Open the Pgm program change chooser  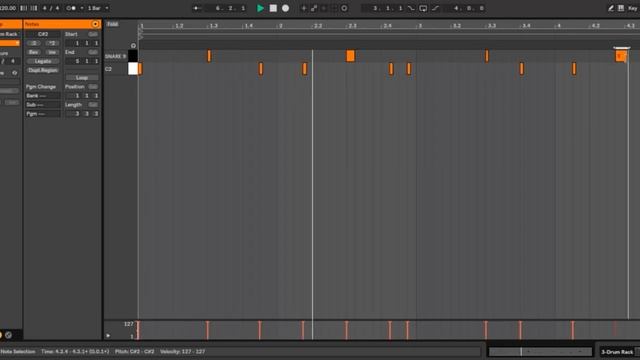point(43,114)
